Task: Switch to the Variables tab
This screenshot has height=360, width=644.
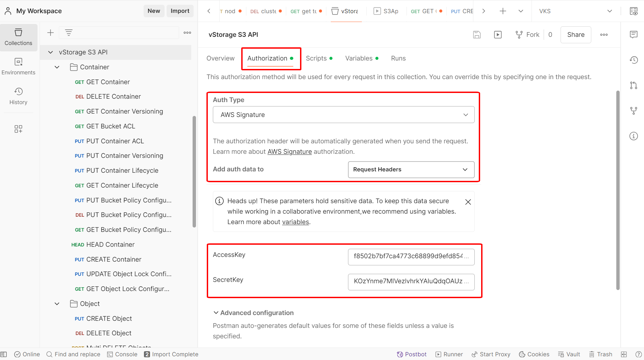Action: 359,58
